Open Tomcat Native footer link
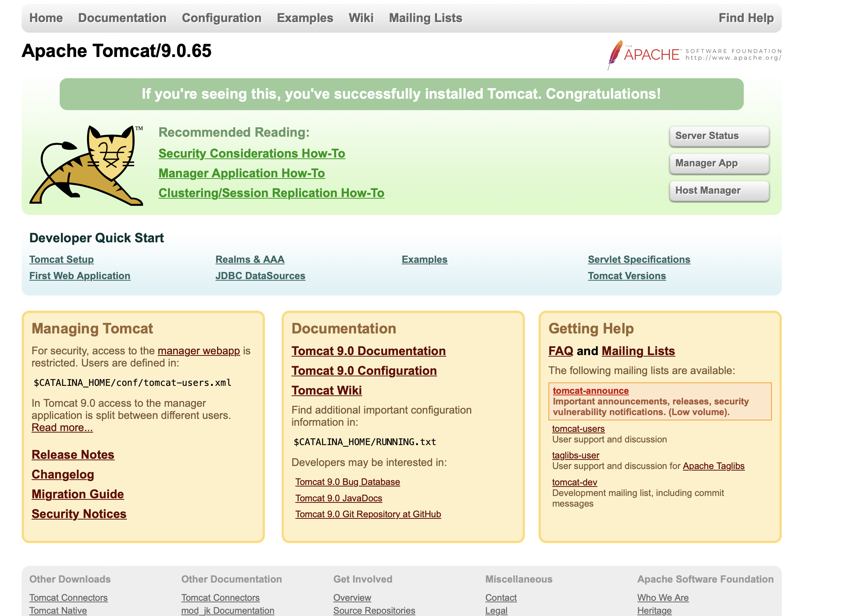The image size is (843, 616). [x=58, y=611]
